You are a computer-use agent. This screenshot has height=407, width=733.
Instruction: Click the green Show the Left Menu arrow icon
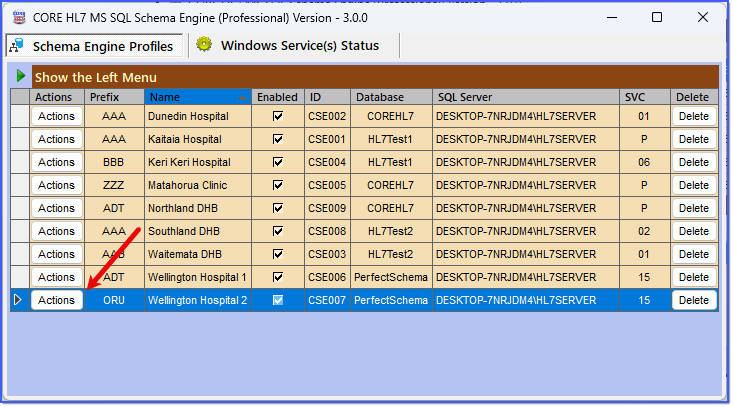[x=20, y=76]
